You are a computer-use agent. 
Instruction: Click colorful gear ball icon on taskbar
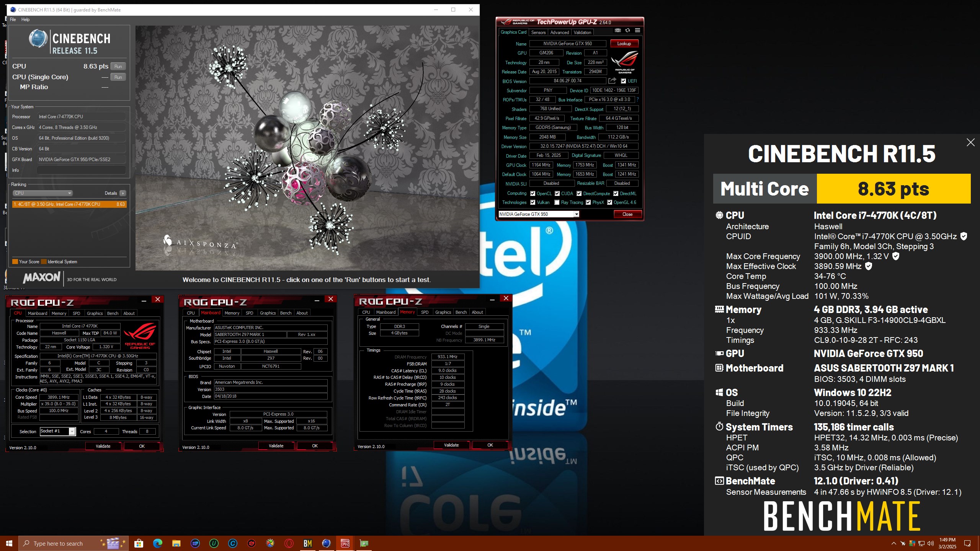(x=270, y=543)
